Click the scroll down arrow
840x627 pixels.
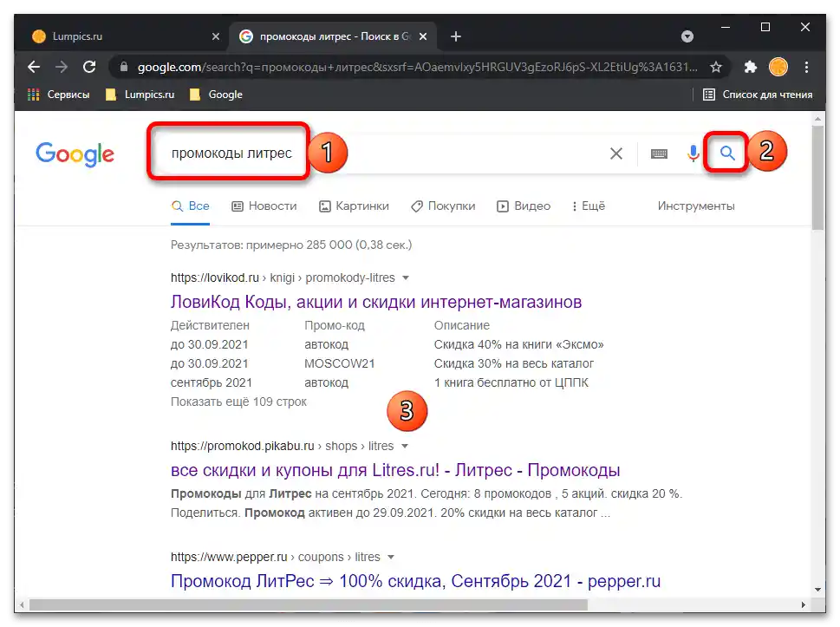pos(817,590)
